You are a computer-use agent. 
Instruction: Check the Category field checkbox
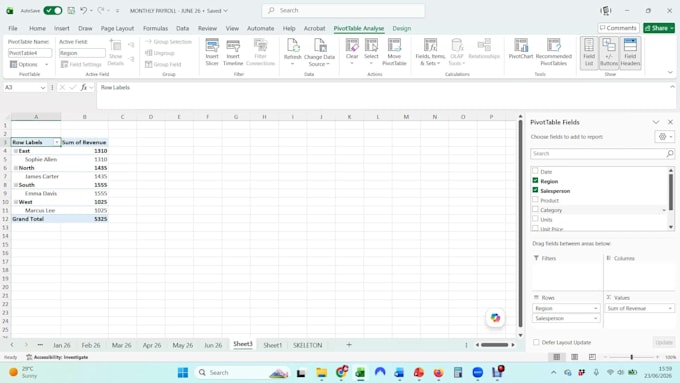[x=535, y=210]
